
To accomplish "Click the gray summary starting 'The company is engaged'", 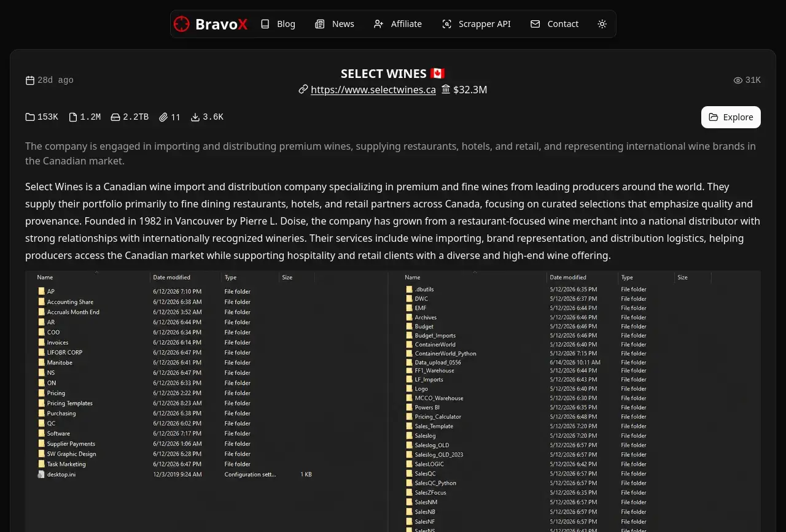I will click(391, 153).
